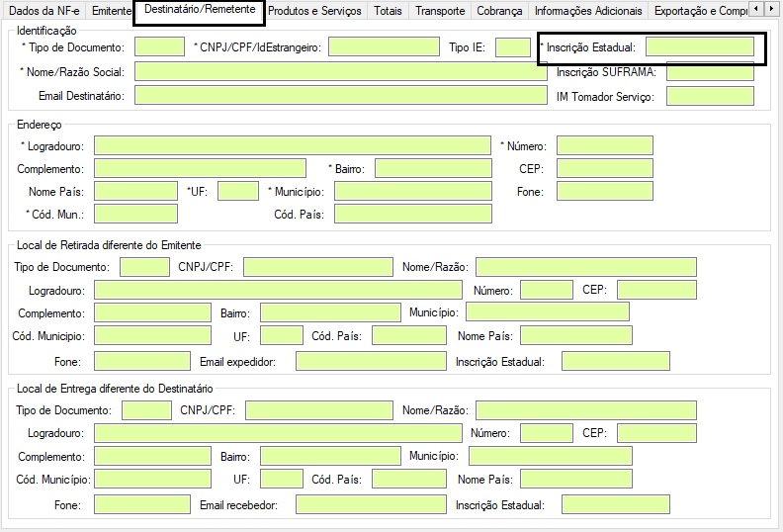Focus the Logradouro field under Endereço
783x532 pixels.
click(293, 145)
